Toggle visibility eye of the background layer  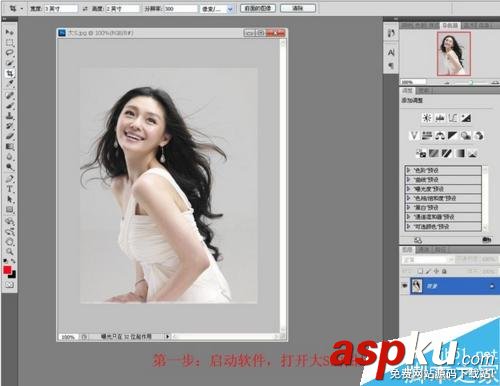(x=405, y=286)
